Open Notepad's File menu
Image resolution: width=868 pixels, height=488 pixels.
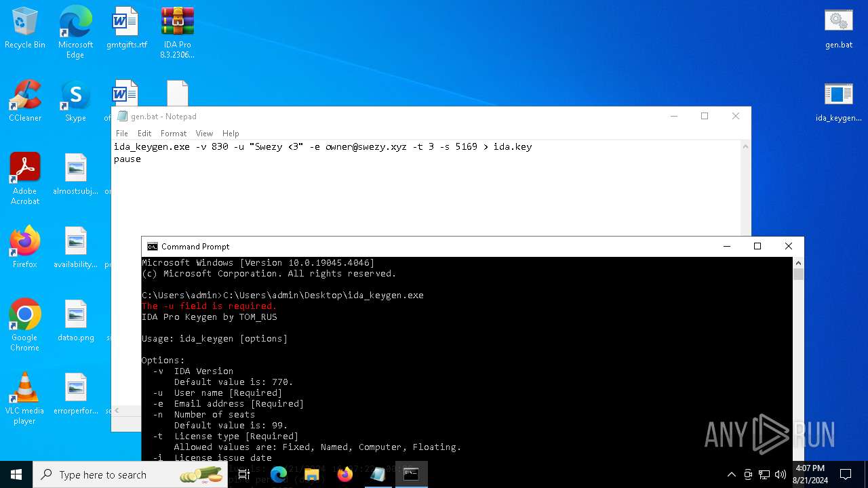[122, 134]
